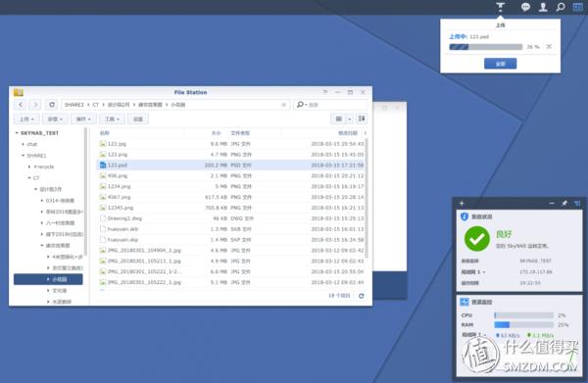Click CT in the breadcrumb path
Image resolution: width=588 pixels, height=383 pixels.
pos(95,105)
